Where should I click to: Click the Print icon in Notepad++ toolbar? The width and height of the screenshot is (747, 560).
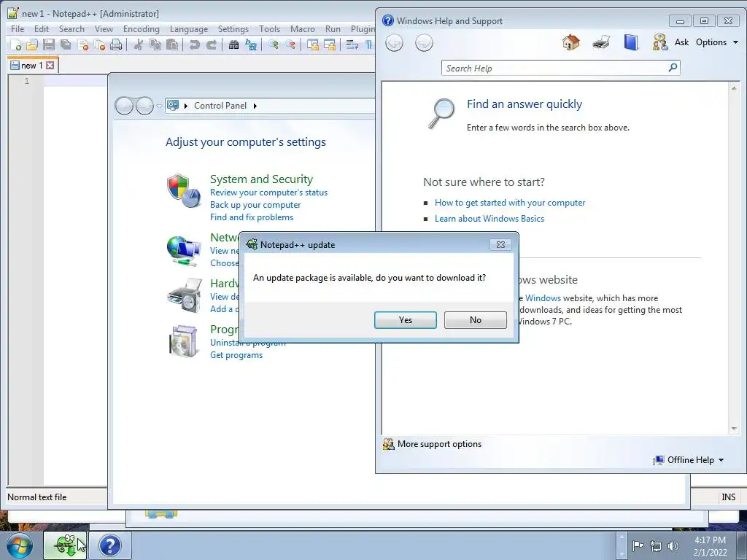point(116,44)
